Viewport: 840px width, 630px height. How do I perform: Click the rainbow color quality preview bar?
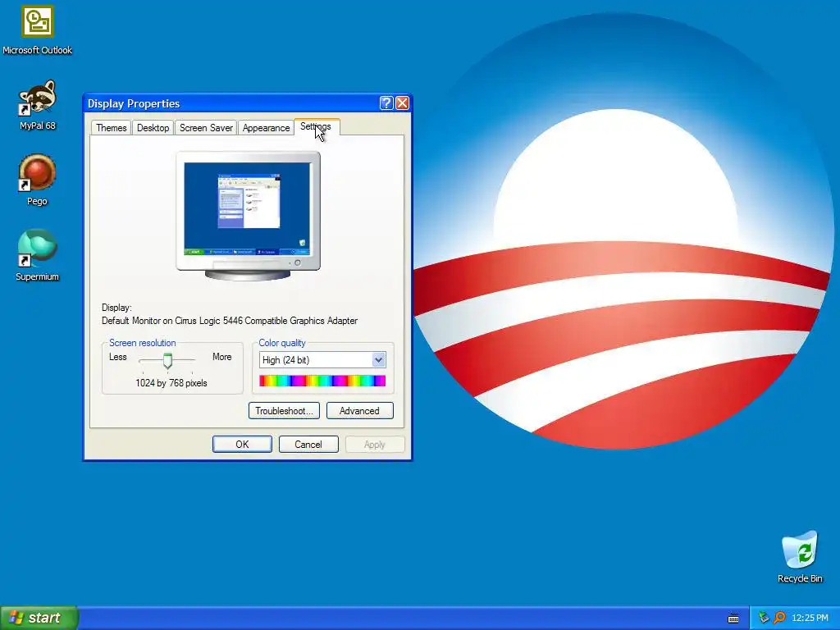click(x=322, y=381)
